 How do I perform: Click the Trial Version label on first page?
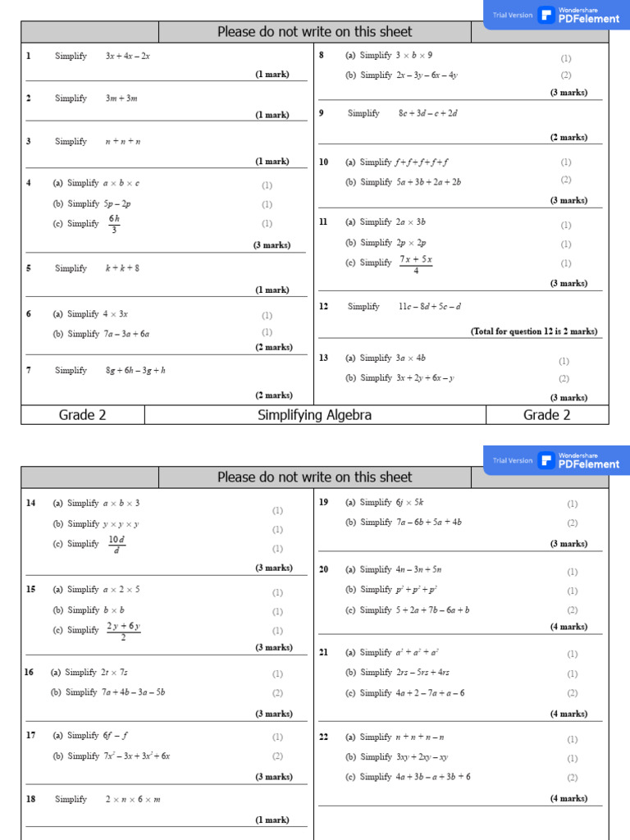[x=513, y=15]
